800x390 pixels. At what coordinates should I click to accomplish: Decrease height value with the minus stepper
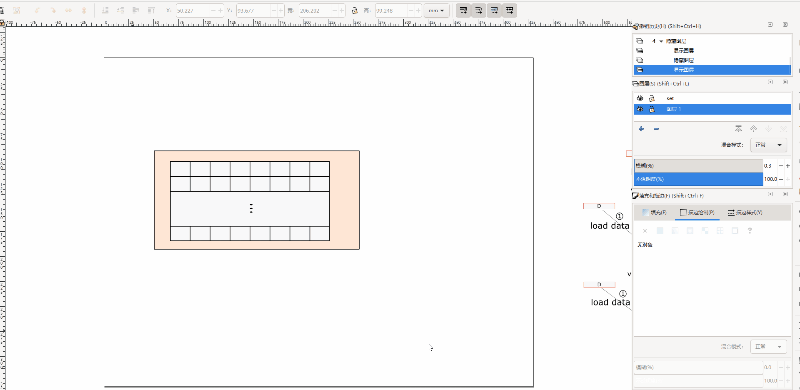[x=411, y=10]
